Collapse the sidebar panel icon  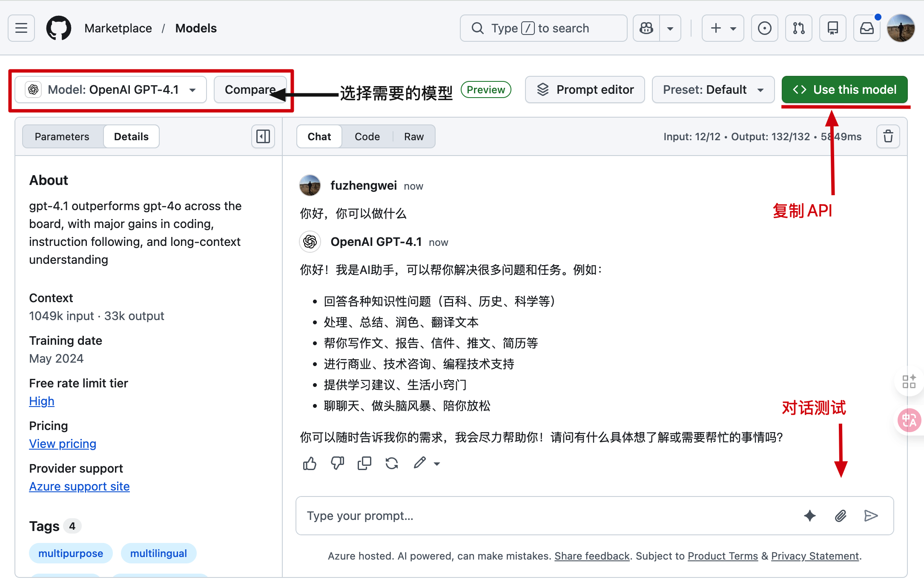[263, 137]
